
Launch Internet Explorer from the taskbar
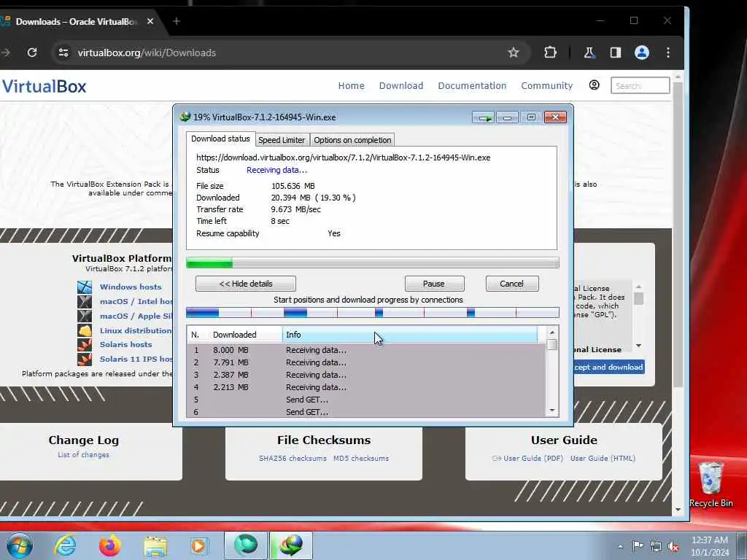tap(65, 545)
